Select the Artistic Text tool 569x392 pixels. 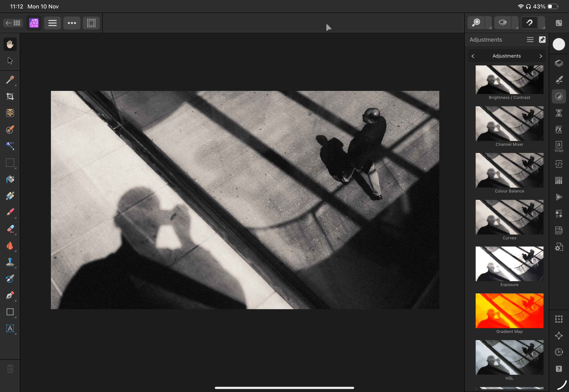click(x=10, y=328)
